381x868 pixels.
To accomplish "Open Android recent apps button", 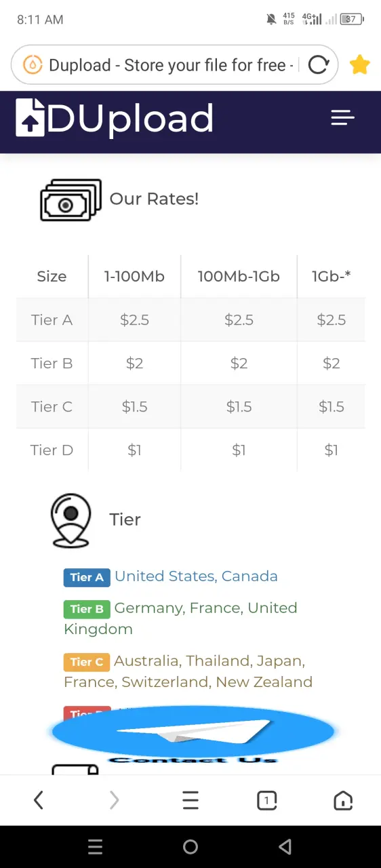I will (96, 846).
